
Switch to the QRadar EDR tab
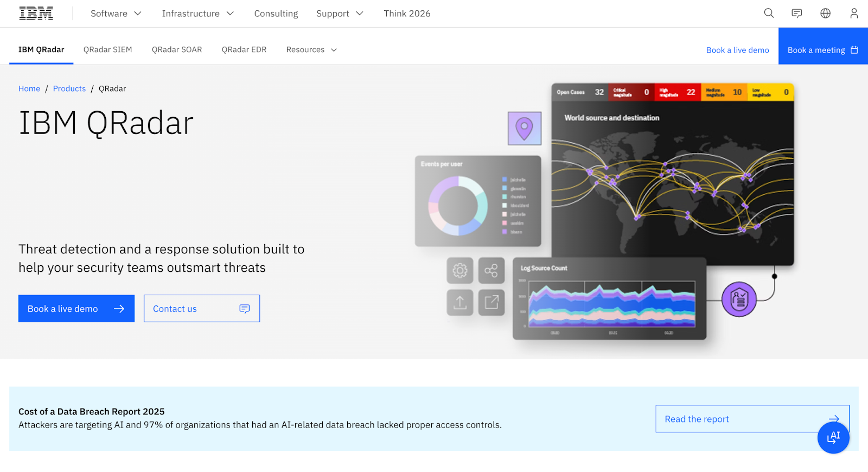click(244, 50)
